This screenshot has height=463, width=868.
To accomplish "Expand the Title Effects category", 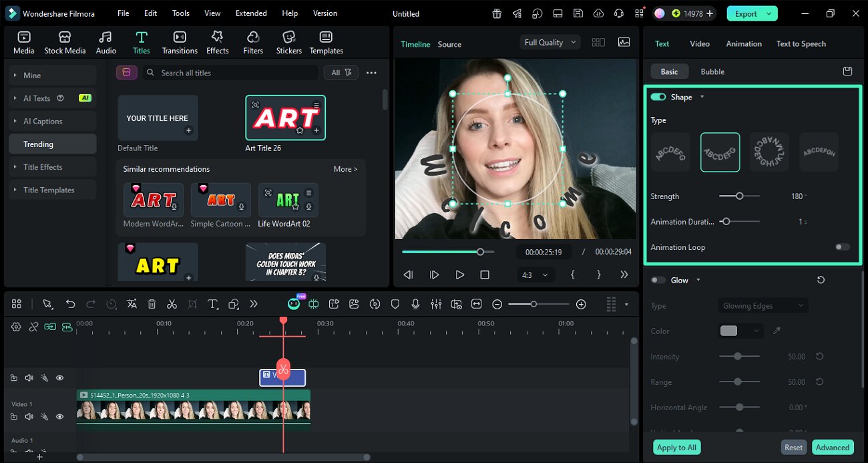I will click(x=53, y=167).
